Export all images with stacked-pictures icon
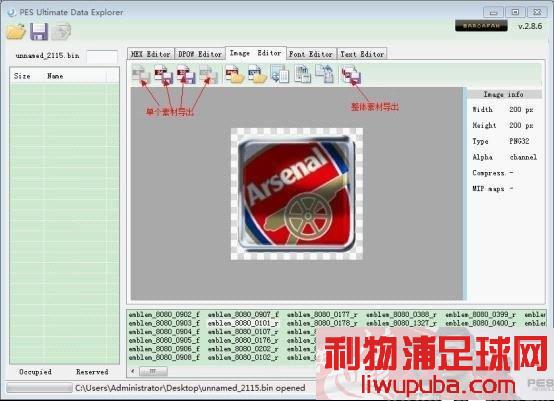The image size is (554, 401). click(351, 75)
